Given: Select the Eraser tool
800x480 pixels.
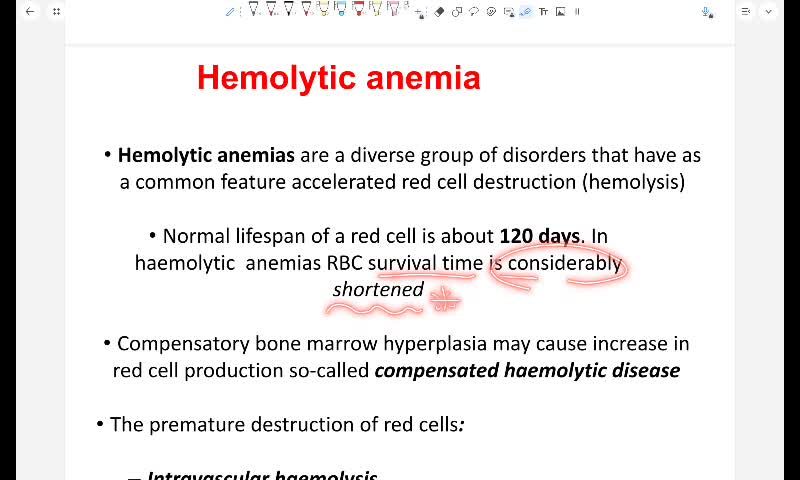Looking at the screenshot, I should coord(439,12).
